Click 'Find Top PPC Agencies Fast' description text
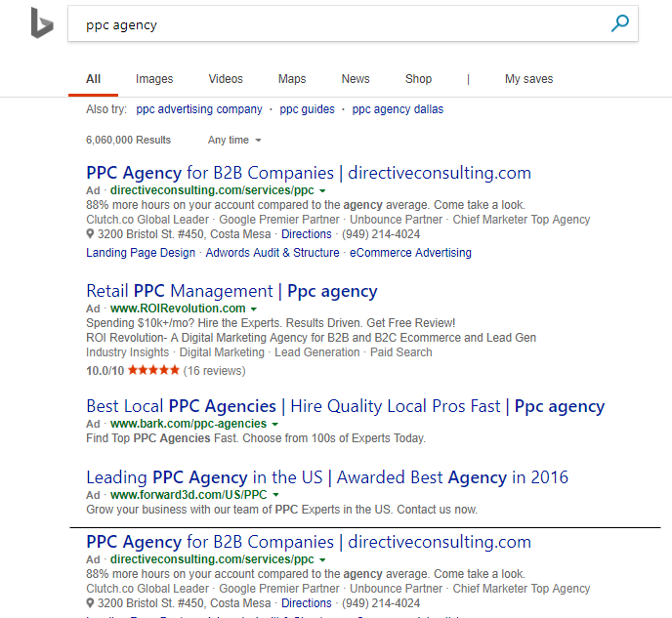This screenshot has height=618, width=672. point(256,438)
